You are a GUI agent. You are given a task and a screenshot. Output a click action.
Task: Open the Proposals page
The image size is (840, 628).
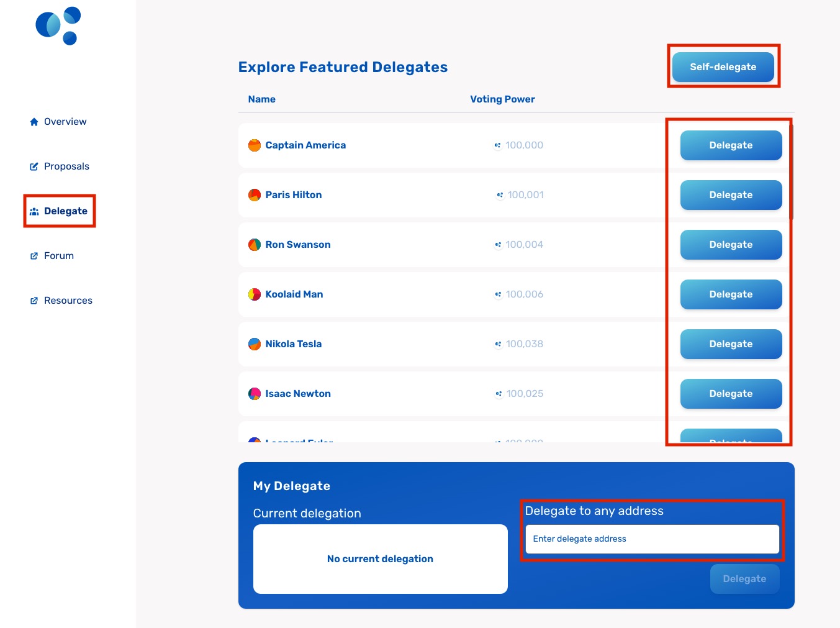66,166
